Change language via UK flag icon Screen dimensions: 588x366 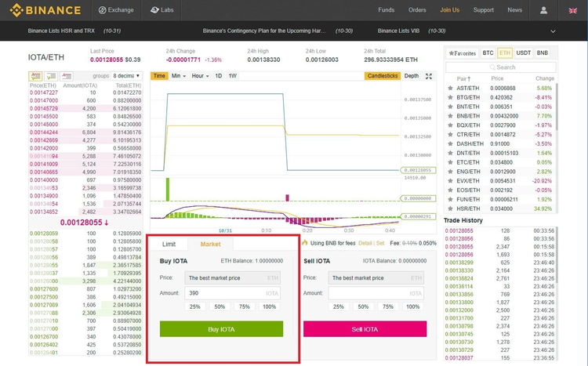tap(572, 10)
